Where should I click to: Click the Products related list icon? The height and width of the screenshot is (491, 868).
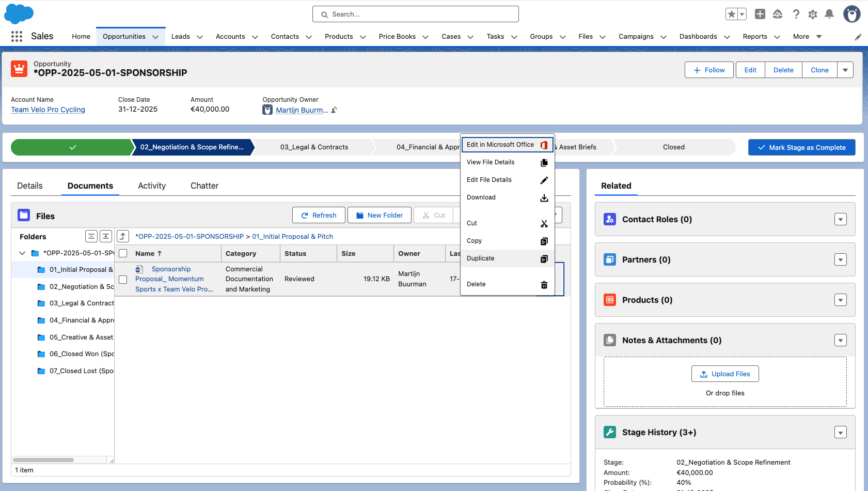[610, 300]
